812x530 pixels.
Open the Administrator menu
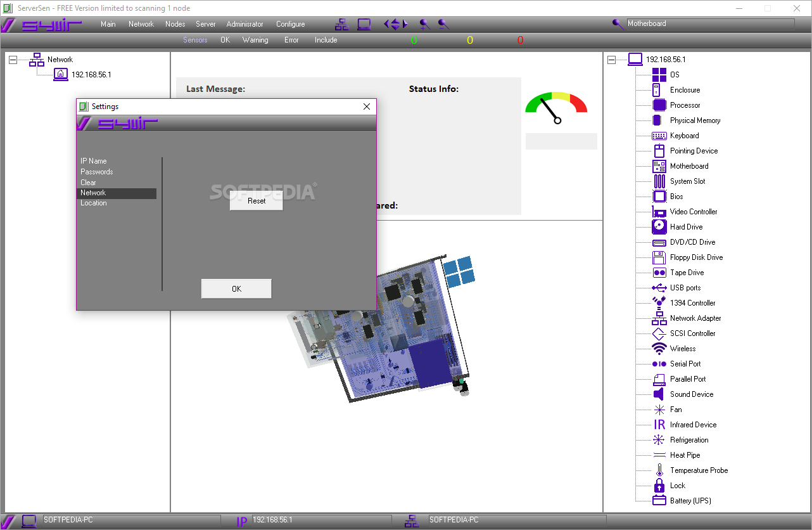(245, 24)
